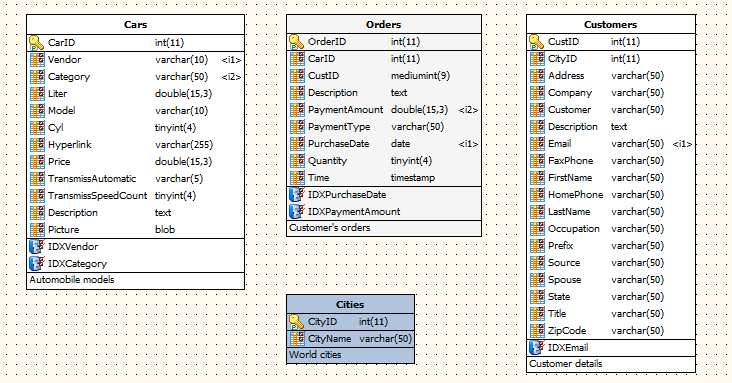Select the State field name
This screenshot has height=383, width=732.
(x=559, y=297)
